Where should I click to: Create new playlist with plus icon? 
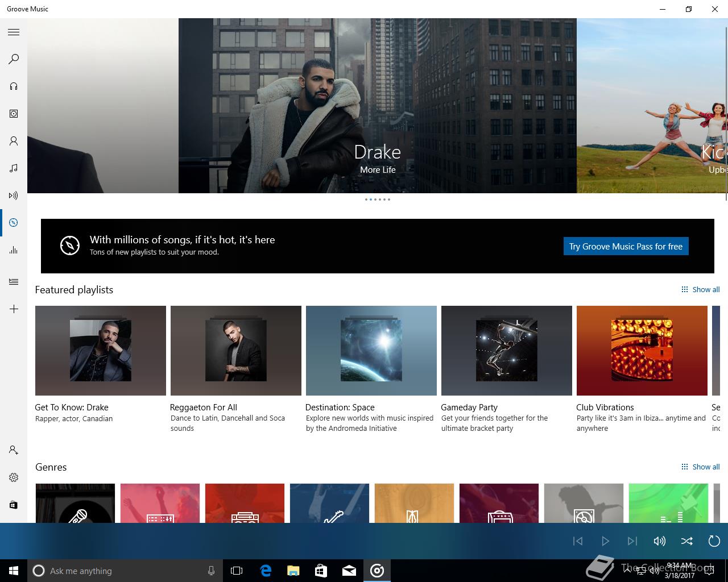pyautogui.click(x=14, y=309)
